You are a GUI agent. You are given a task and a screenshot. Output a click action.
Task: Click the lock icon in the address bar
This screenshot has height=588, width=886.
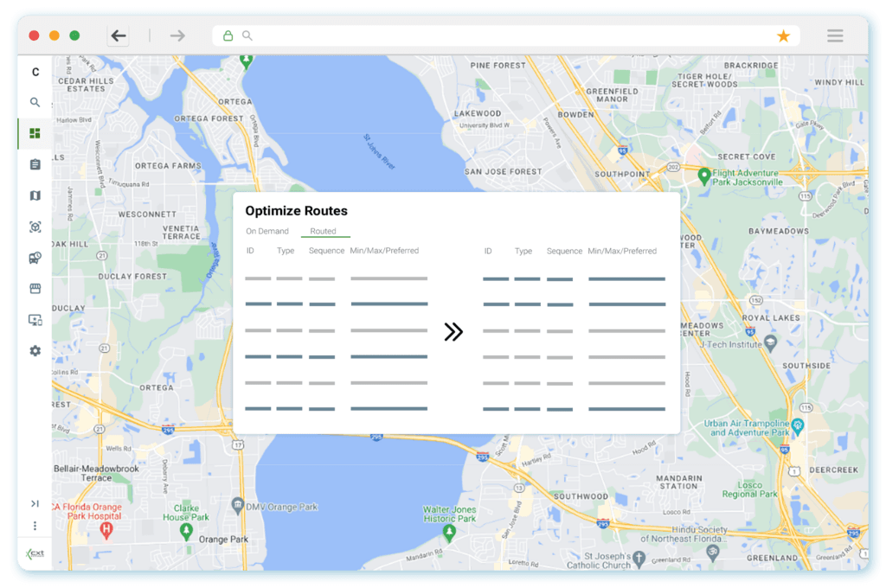[228, 35]
